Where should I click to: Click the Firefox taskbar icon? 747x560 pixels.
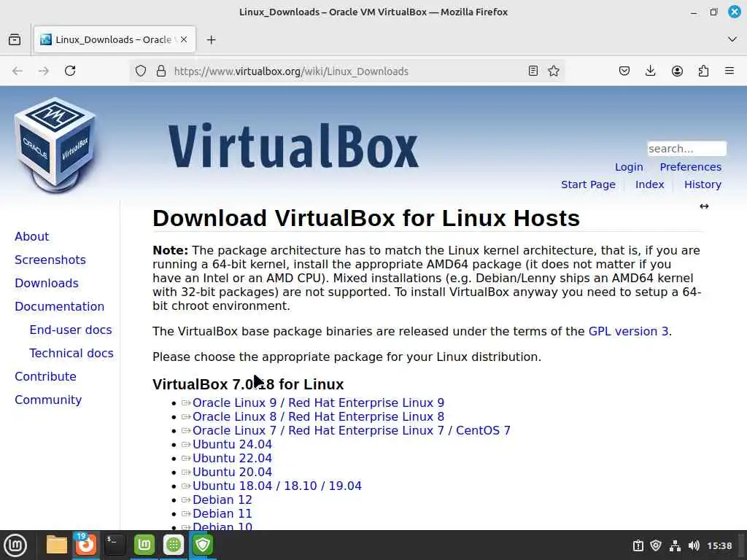86,544
